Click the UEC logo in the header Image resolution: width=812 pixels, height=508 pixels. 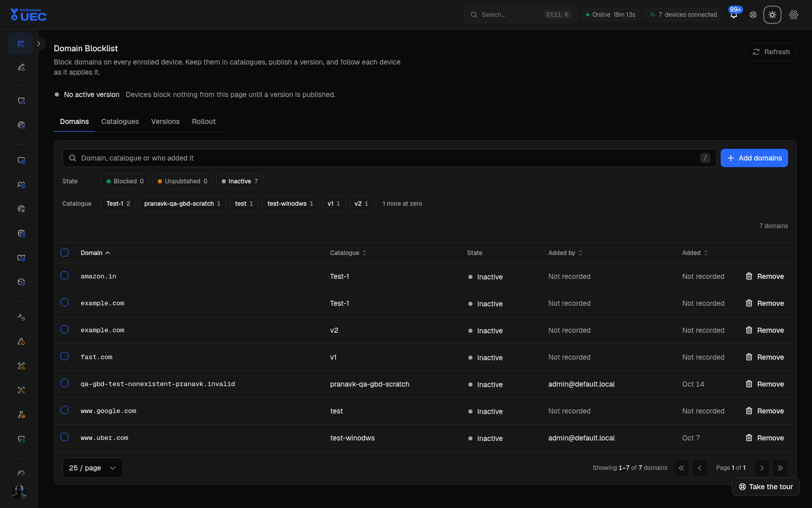(28, 15)
